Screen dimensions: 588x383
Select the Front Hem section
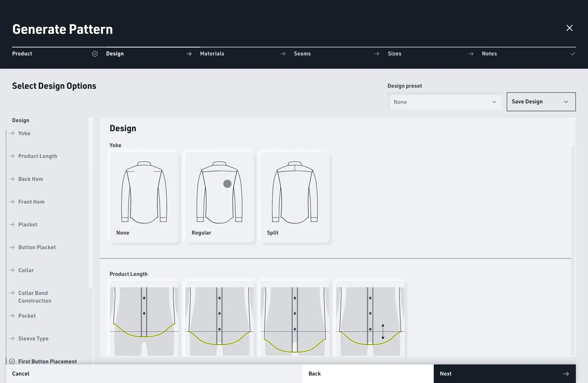31,201
